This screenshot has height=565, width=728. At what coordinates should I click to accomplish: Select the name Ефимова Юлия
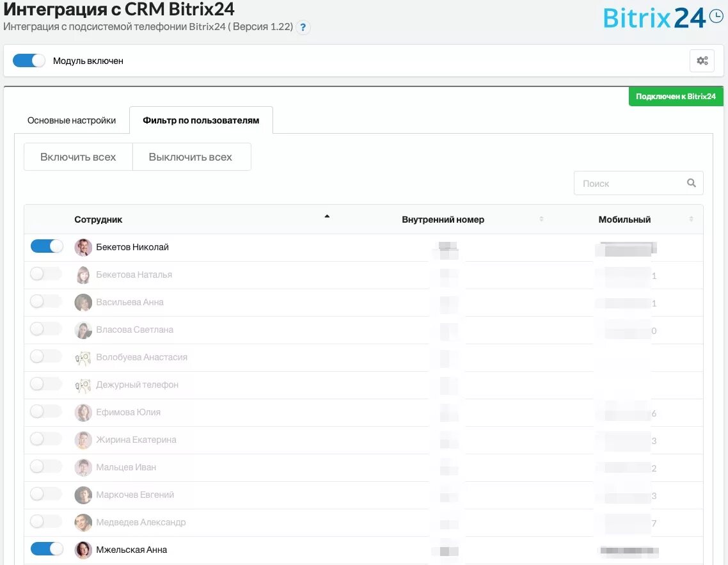point(128,412)
